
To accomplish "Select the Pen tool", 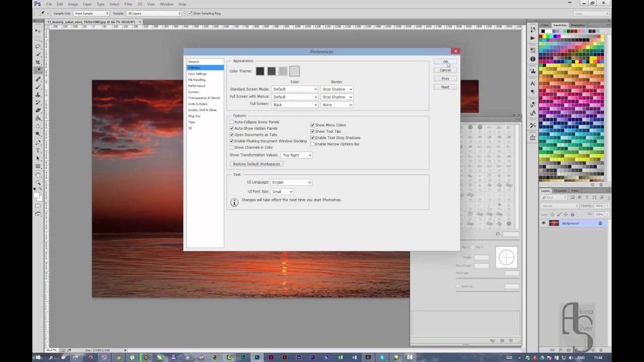I will point(38,143).
